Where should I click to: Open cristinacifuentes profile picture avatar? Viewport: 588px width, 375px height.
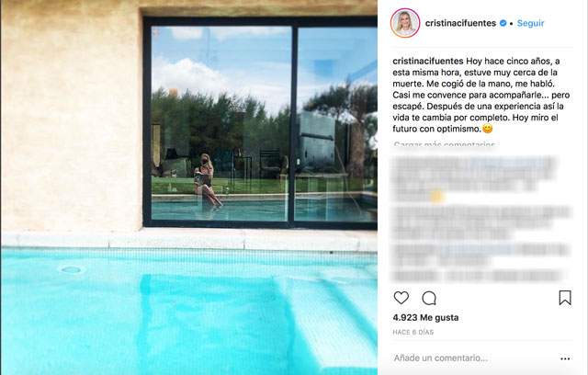tap(405, 23)
